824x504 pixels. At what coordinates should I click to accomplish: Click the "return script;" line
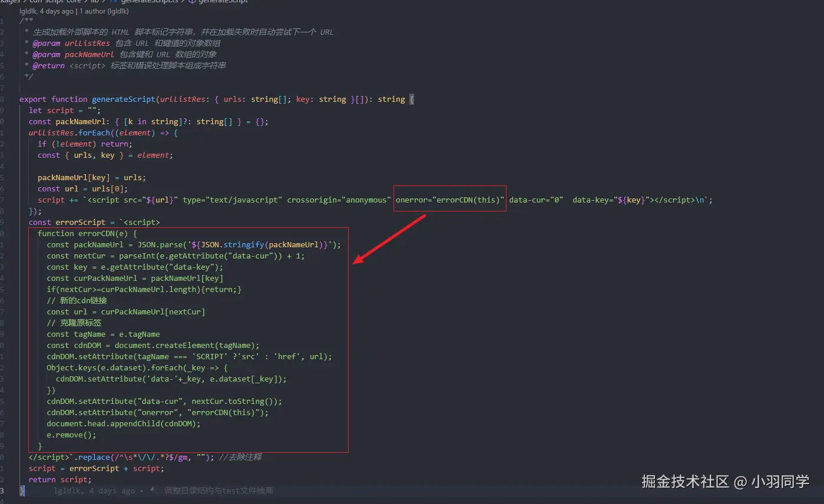(x=60, y=479)
